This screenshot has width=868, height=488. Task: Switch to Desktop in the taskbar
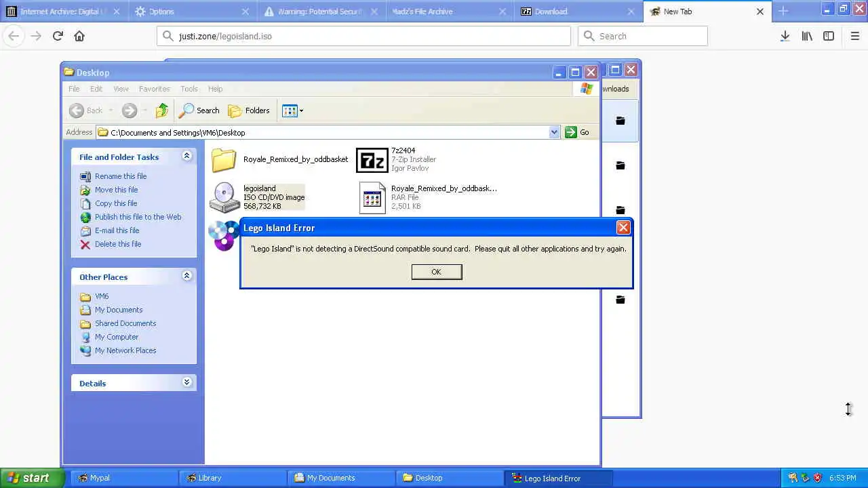[x=450, y=478]
